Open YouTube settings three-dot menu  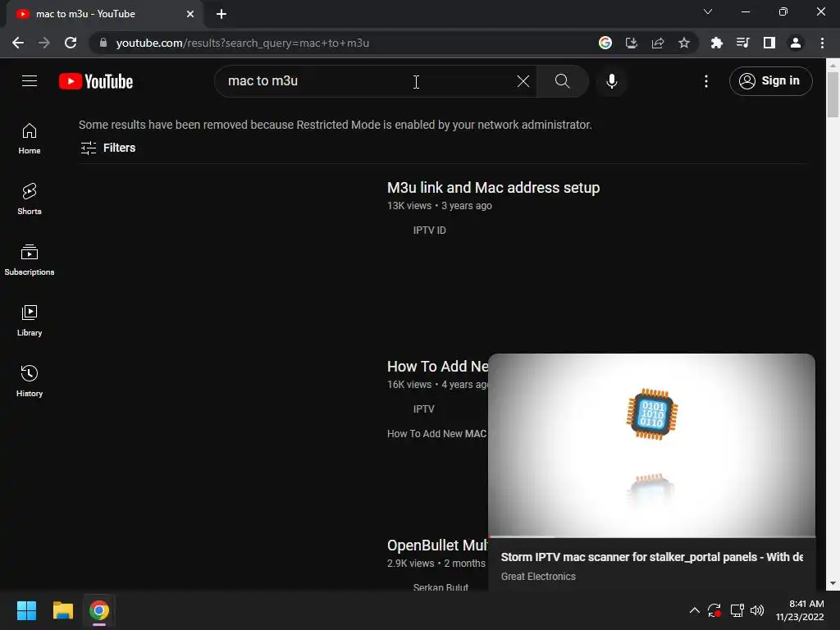706,81
